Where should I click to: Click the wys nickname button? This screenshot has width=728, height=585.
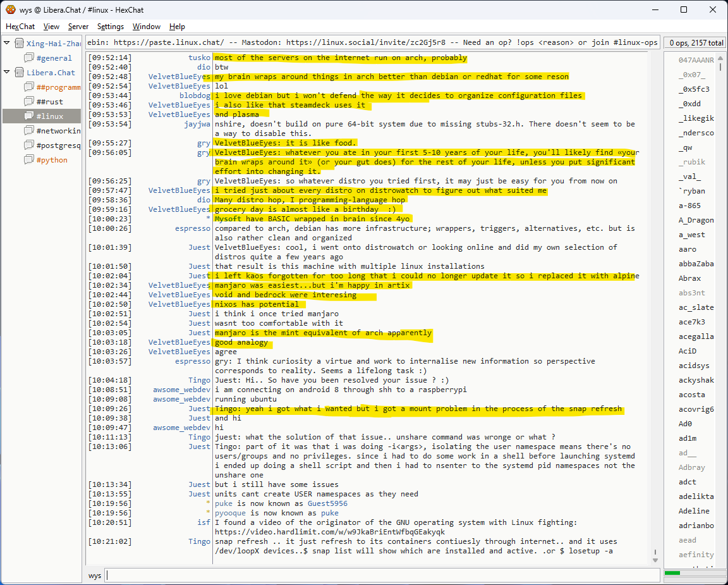tap(95, 576)
